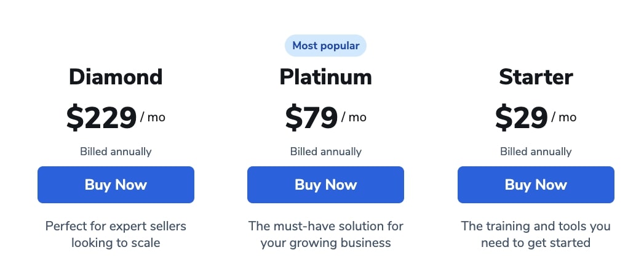
Task: Click Billed annually under the Diamond price
Action: pos(116,152)
